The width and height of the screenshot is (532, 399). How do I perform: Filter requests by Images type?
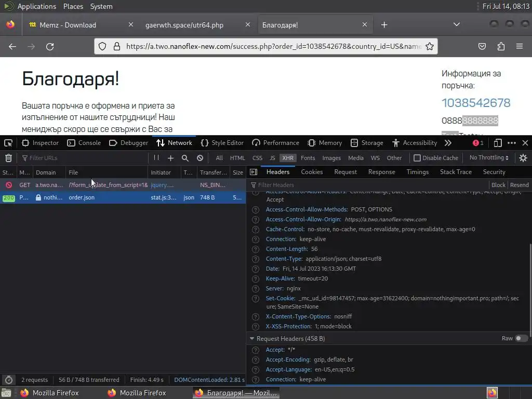point(331,158)
